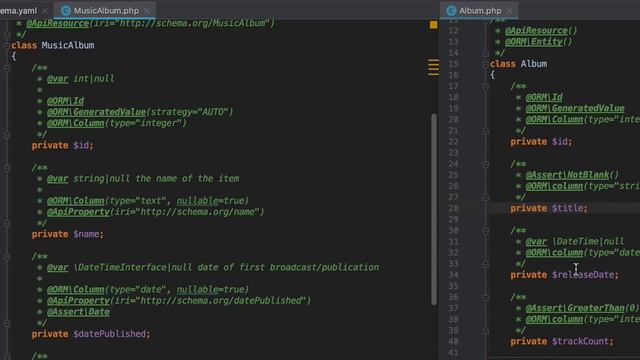Click "nullable" in the type="text" Column annotation
Screen dimensions: 640x360
pos(198,201)
